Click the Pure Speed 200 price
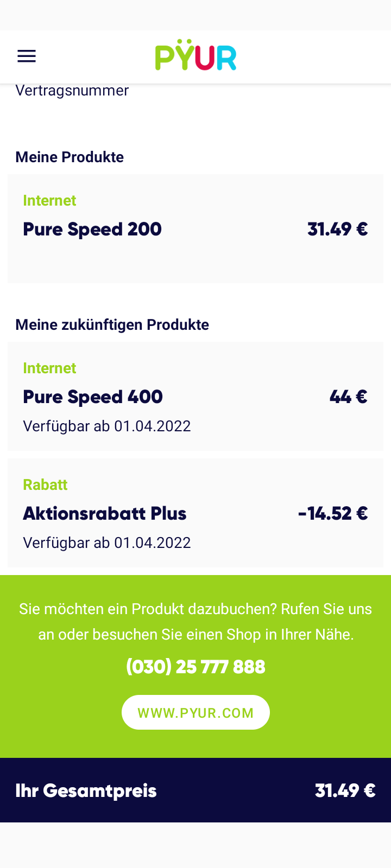Viewport: 391px width, 868px height. point(337,229)
